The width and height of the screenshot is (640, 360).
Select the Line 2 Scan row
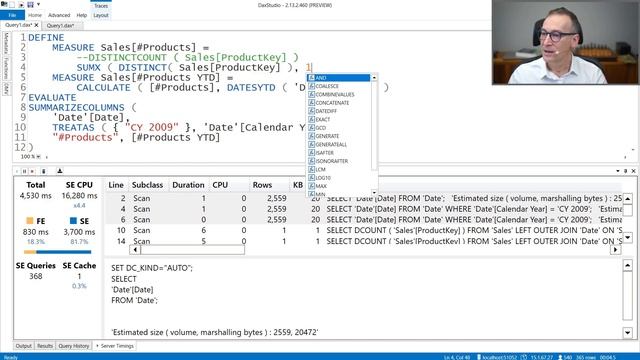pos(363,198)
